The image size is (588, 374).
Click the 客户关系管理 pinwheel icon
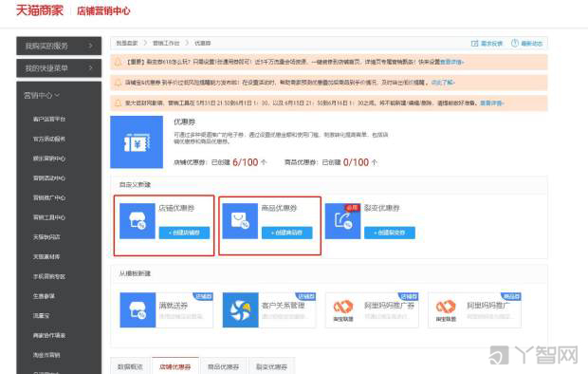coord(240,310)
